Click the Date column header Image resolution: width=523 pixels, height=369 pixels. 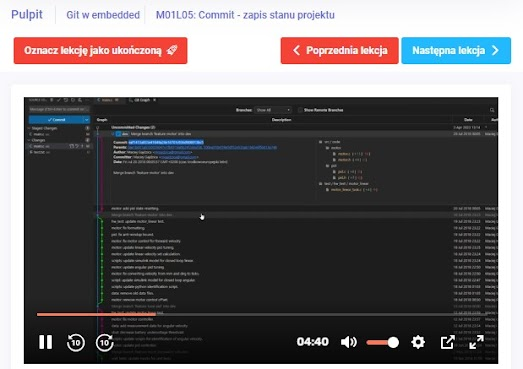pos(468,119)
